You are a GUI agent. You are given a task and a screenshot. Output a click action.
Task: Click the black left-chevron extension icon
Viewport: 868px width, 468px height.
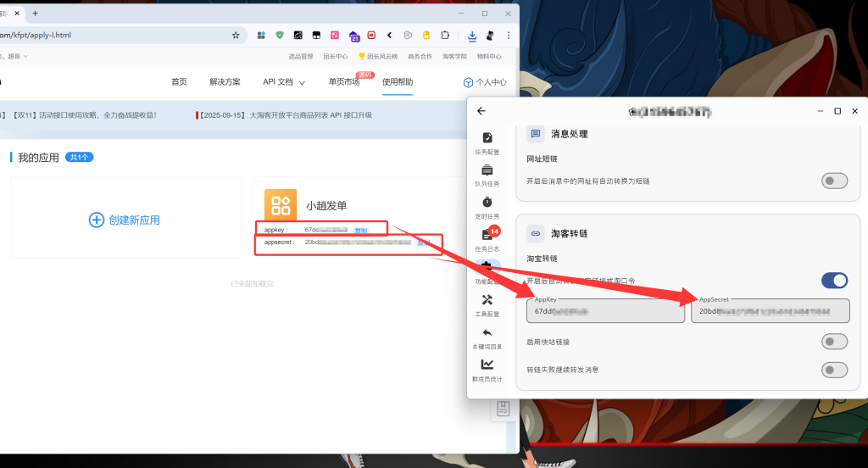click(390, 35)
